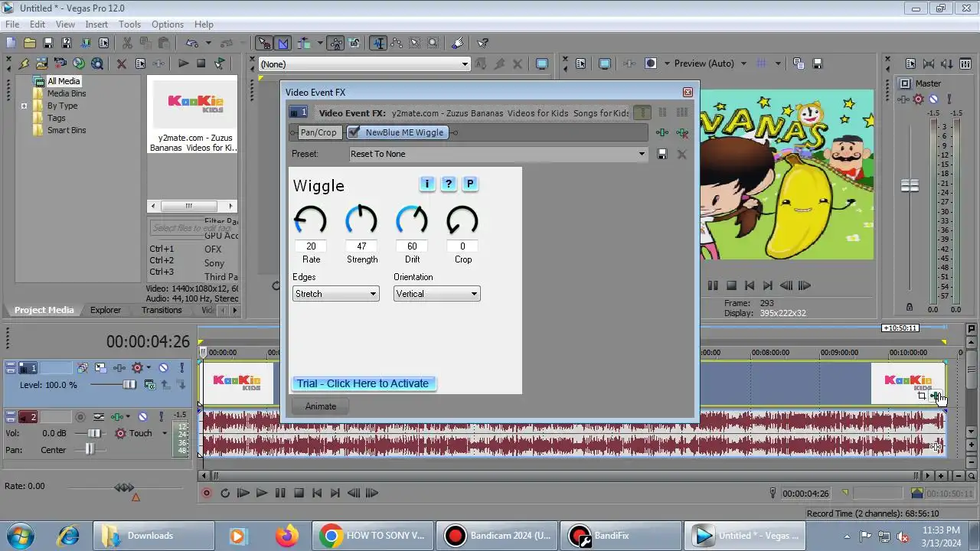Click the Plug-In Chain icon in FX window
This screenshot has height=551, width=980.
click(662, 132)
